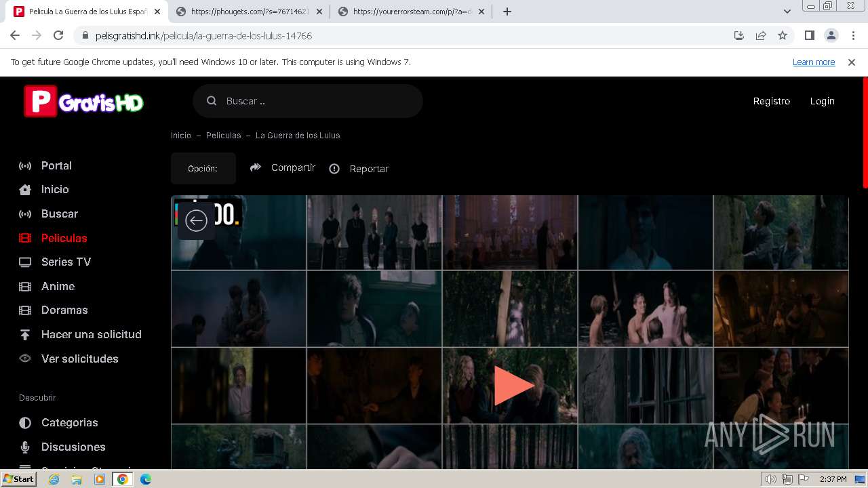Open the tab search dropdown arrow
The image size is (868, 488).
click(787, 12)
